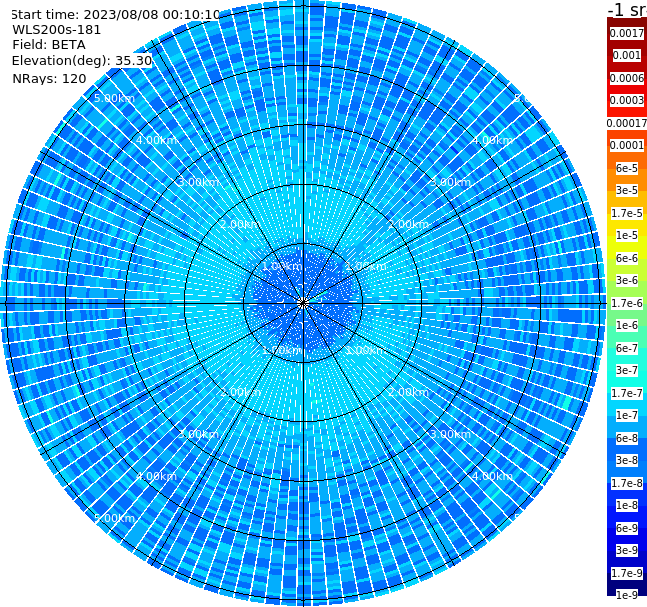Pick the southwest 2.00km ring label
The image size is (647, 607).
(x=241, y=392)
